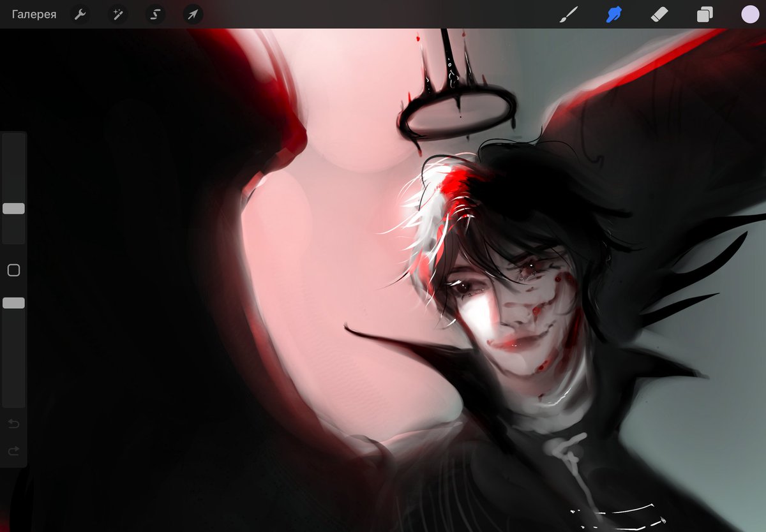Redo the stroke with sidebar arrow
This screenshot has width=766, height=532.
13,451
